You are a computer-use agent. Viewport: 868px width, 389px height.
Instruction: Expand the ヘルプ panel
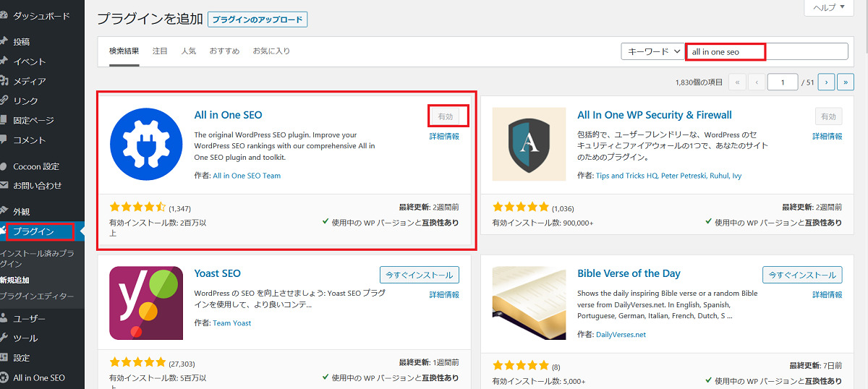tap(834, 7)
